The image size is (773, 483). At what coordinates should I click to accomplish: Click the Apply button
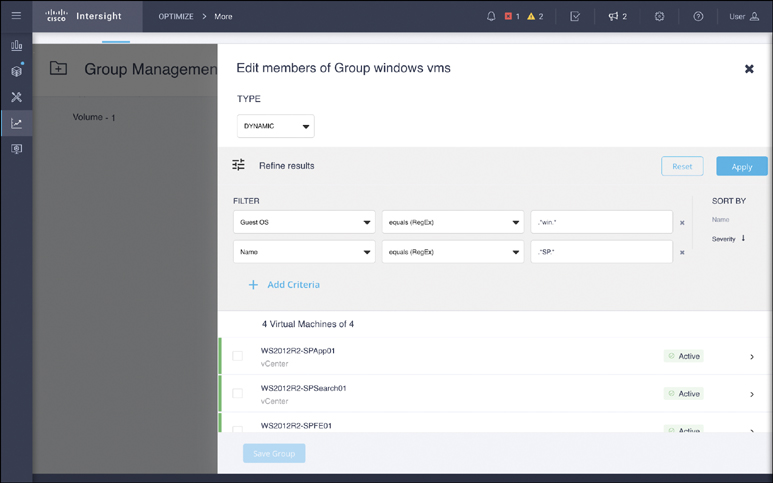point(741,166)
